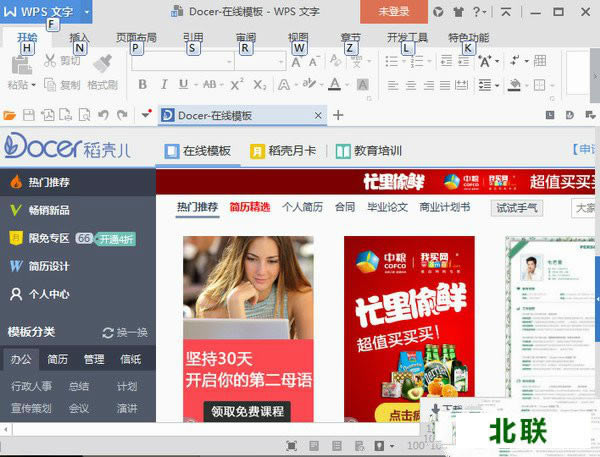Click the new tab plus icon
The width and height of the screenshot is (600, 457).
[x=338, y=115]
